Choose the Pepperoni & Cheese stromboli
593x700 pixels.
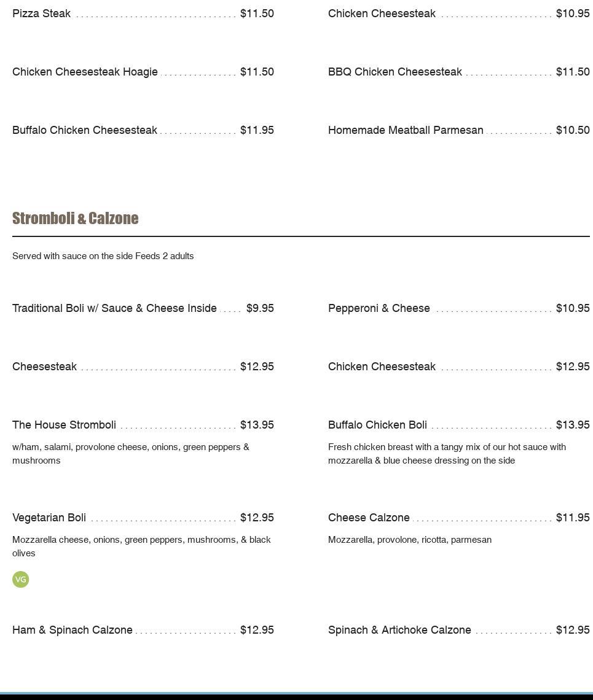pyautogui.click(x=379, y=308)
